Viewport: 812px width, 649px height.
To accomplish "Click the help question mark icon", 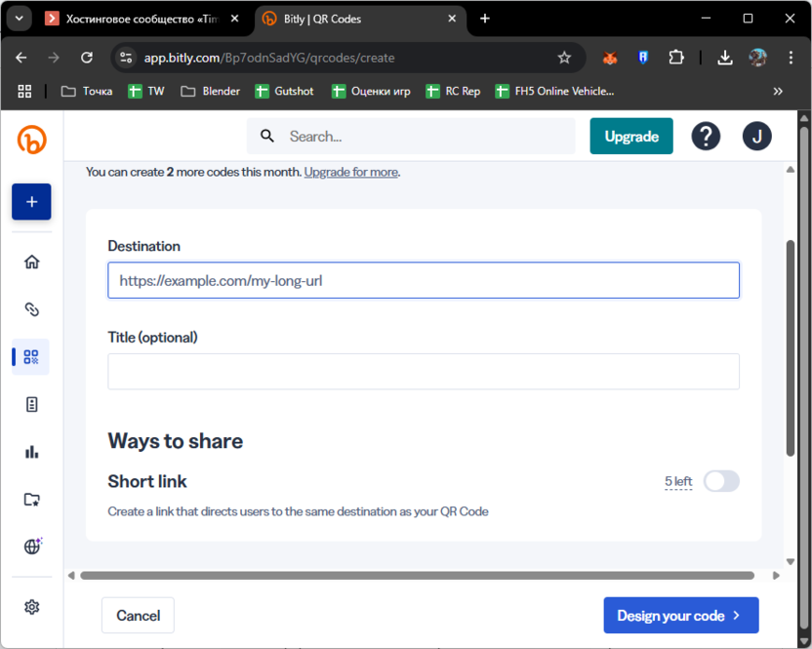I will 706,137.
